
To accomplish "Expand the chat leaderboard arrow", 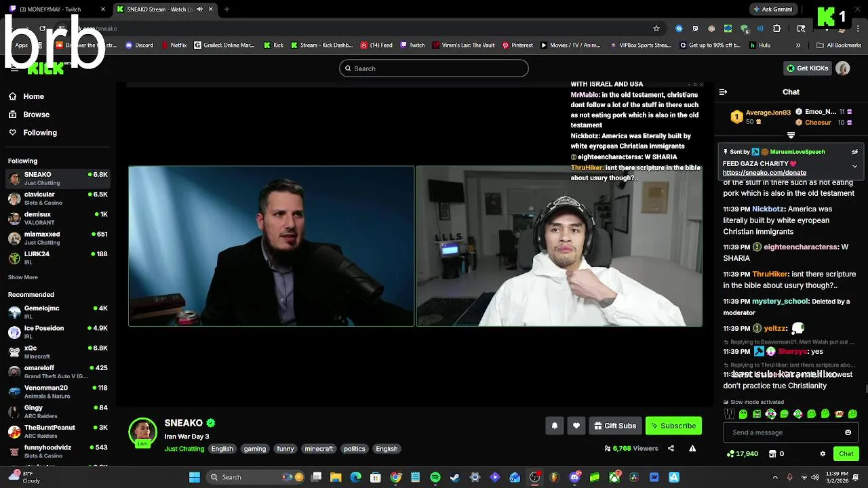I will click(791, 136).
